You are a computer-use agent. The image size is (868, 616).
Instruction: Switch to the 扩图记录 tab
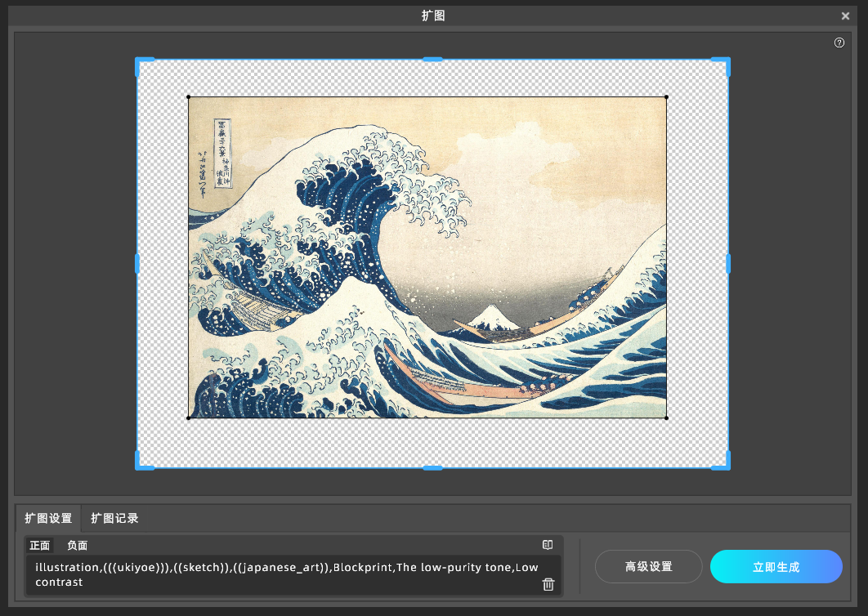pos(114,519)
